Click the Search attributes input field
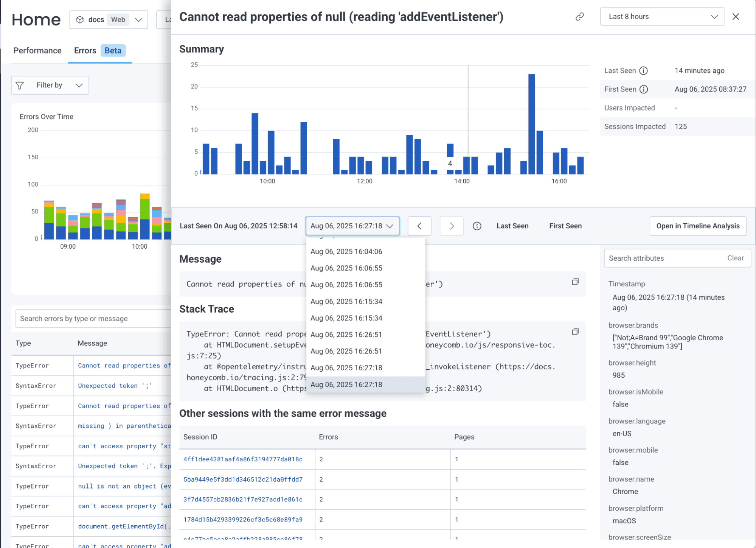The image size is (756, 548). [x=664, y=258]
